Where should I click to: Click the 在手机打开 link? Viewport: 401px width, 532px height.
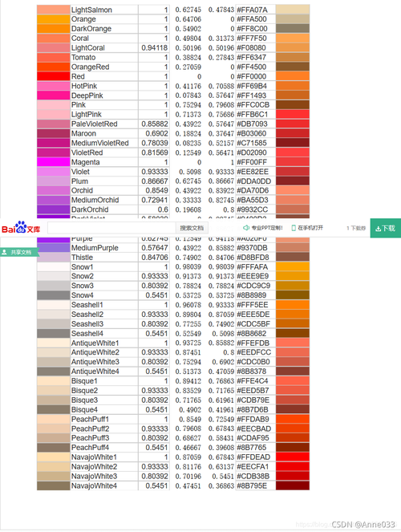click(x=310, y=228)
